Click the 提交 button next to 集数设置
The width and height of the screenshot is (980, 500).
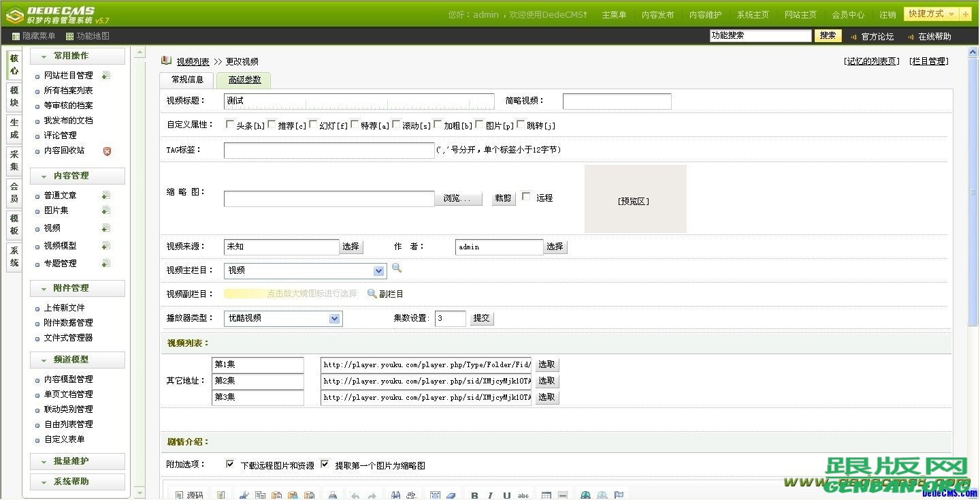point(481,317)
